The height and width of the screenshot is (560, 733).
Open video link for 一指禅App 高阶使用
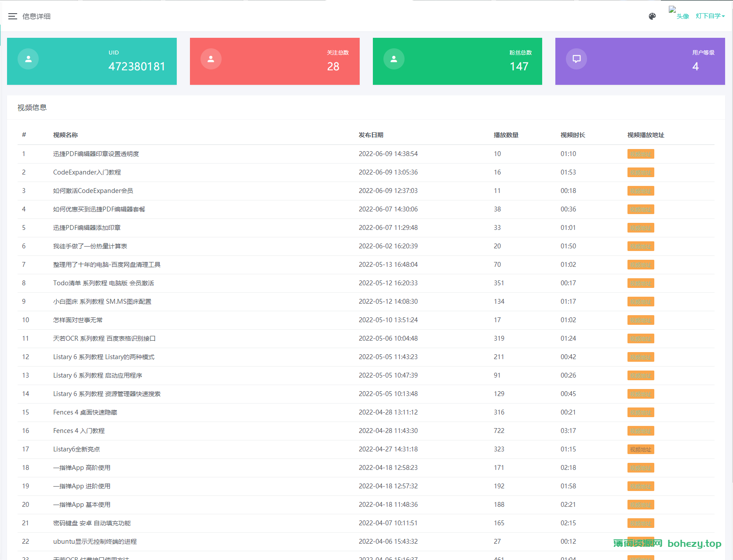(641, 468)
